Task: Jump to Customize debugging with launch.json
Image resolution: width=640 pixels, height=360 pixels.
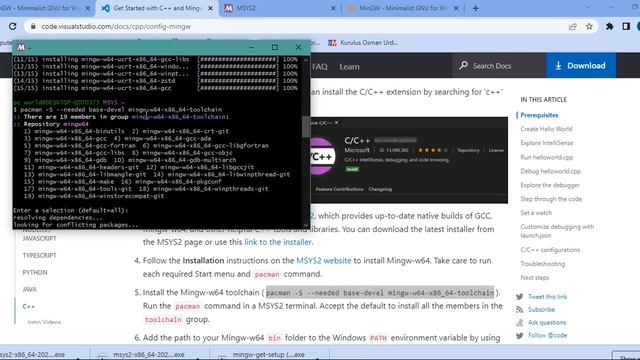Action: pos(557,231)
